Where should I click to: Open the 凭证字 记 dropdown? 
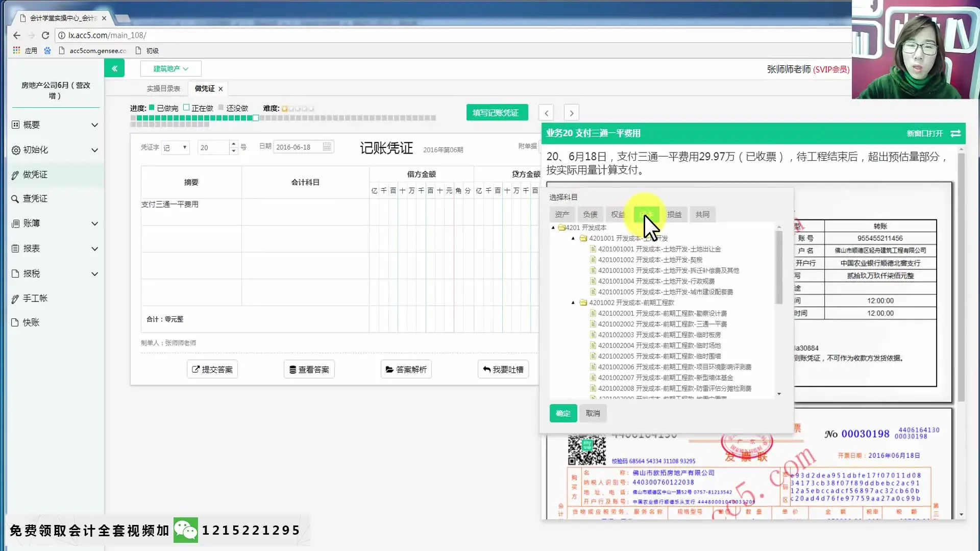(175, 147)
